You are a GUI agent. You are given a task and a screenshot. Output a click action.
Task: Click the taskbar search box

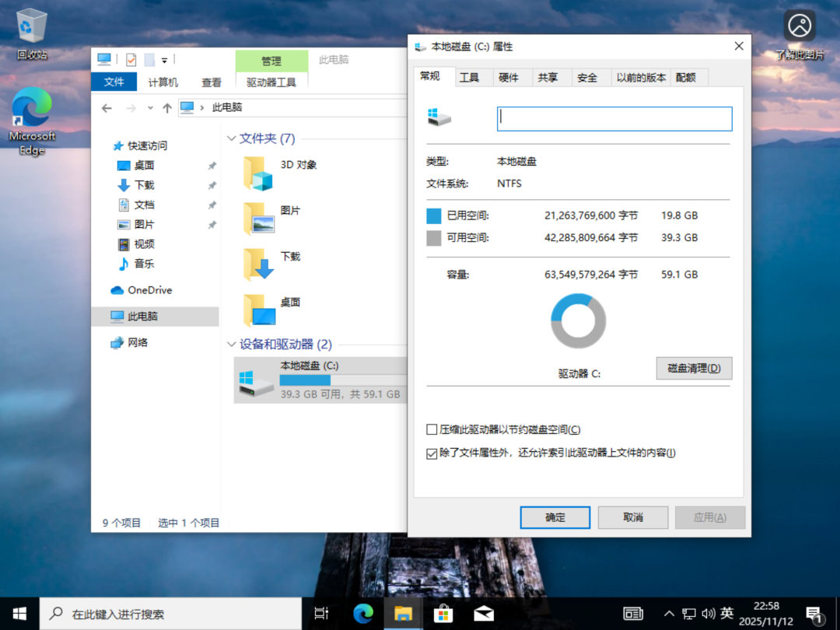(170, 614)
